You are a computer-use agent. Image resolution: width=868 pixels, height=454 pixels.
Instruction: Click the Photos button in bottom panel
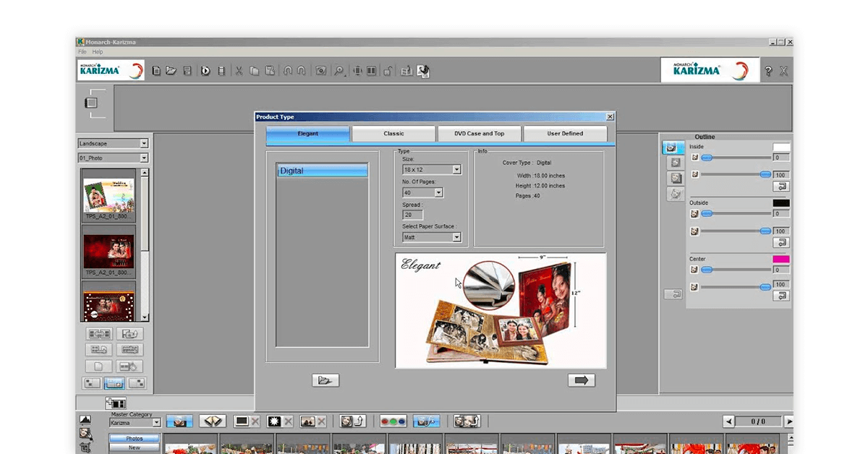coord(134,438)
